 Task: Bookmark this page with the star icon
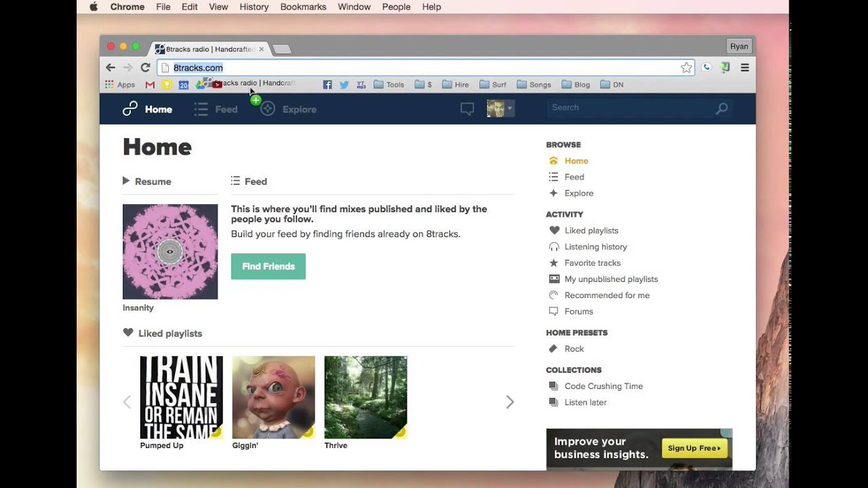click(x=686, y=68)
